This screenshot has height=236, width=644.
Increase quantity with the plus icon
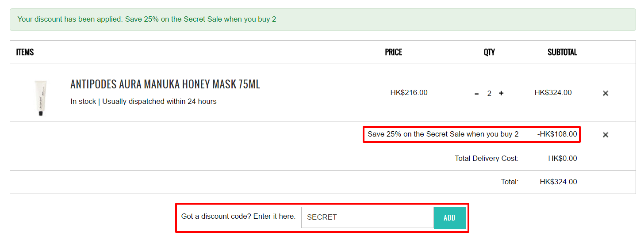coord(501,93)
